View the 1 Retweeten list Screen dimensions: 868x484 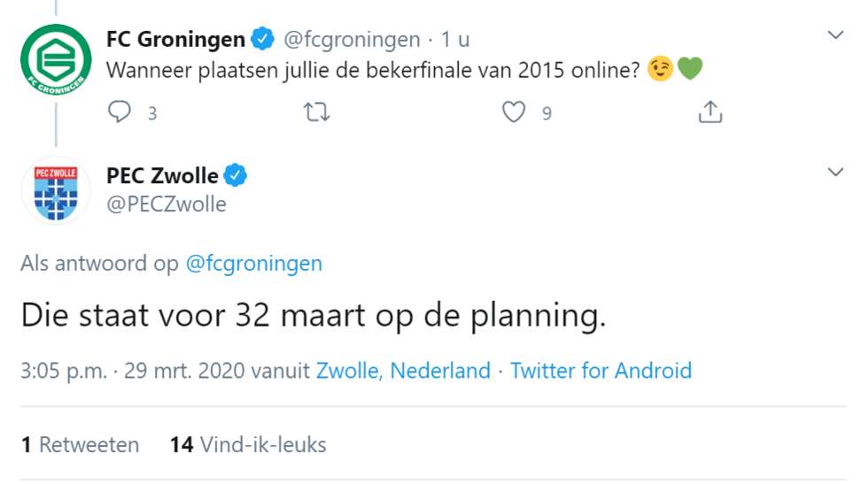click(x=81, y=445)
